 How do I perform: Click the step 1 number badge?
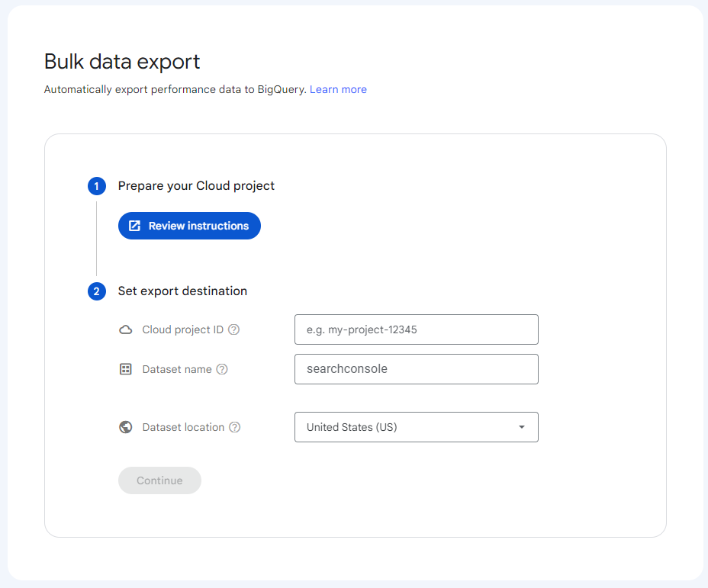click(x=96, y=186)
